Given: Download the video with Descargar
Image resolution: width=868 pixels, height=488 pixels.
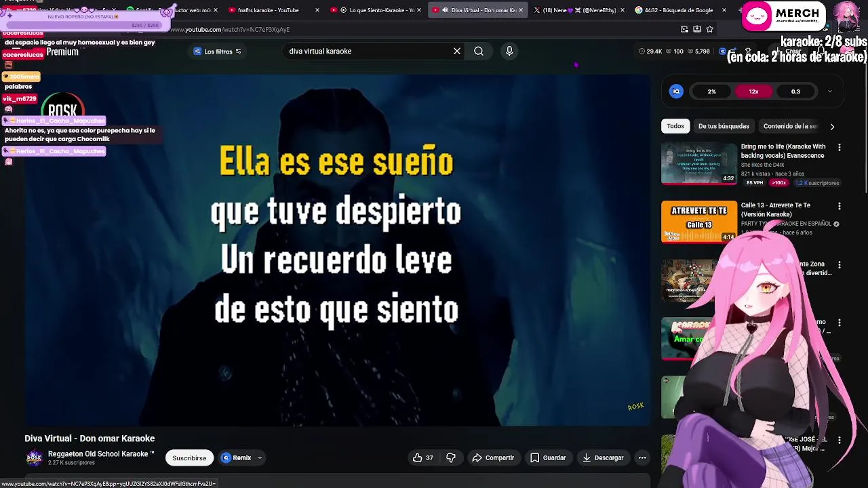Looking at the screenshot, I should [603, 458].
